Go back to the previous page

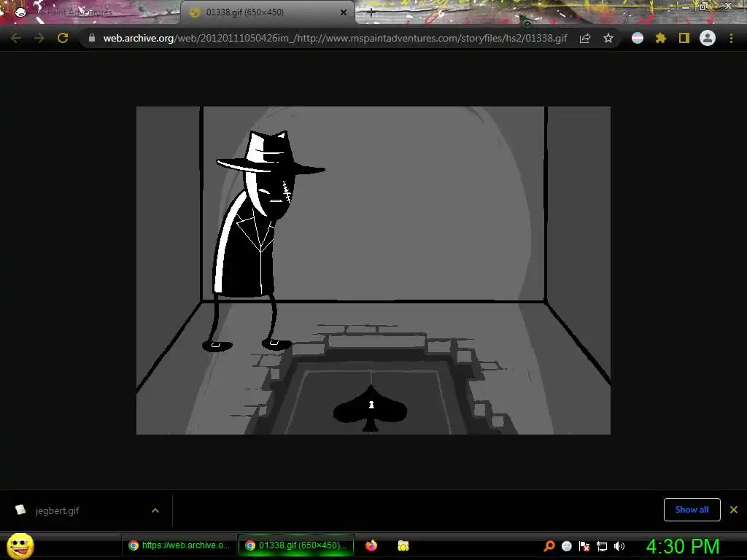pos(16,38)
